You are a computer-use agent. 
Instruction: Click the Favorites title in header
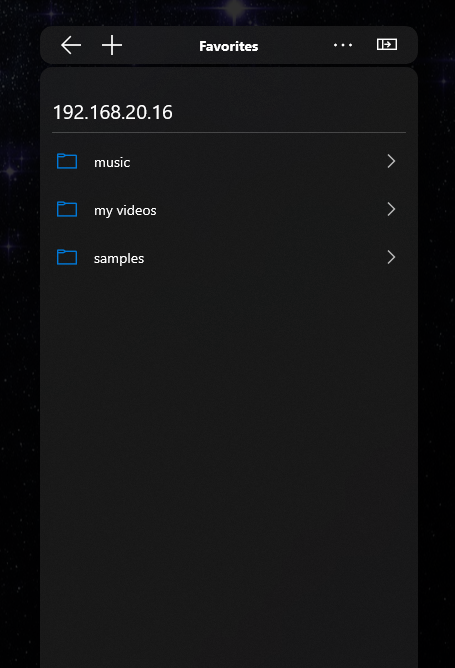(229, 46)
